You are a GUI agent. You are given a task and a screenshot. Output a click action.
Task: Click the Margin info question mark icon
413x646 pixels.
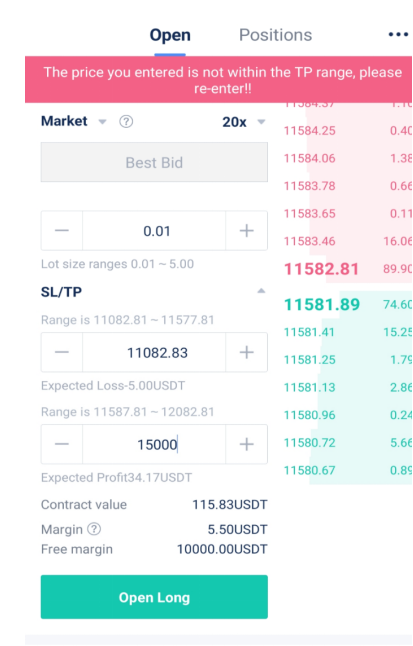tap(94, 529)
